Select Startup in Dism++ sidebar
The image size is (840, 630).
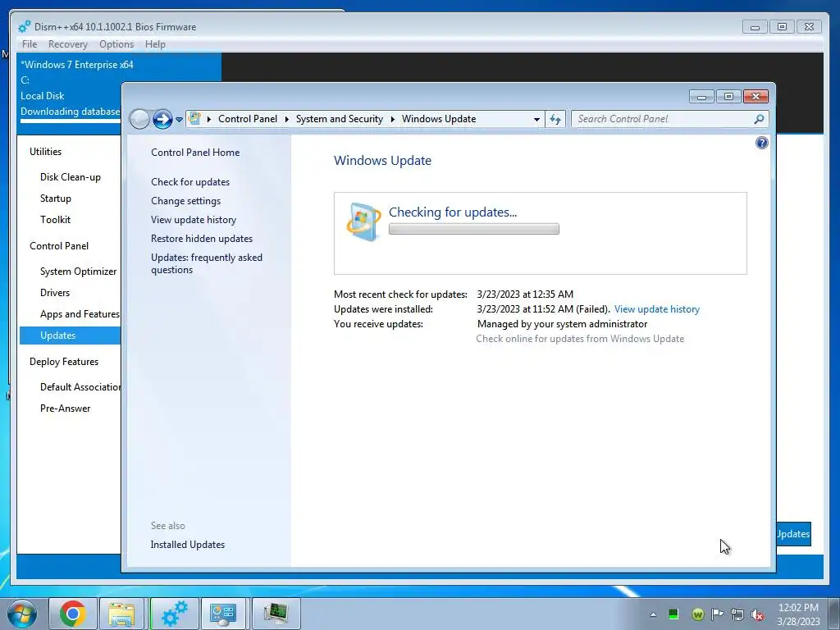(55, 199)
